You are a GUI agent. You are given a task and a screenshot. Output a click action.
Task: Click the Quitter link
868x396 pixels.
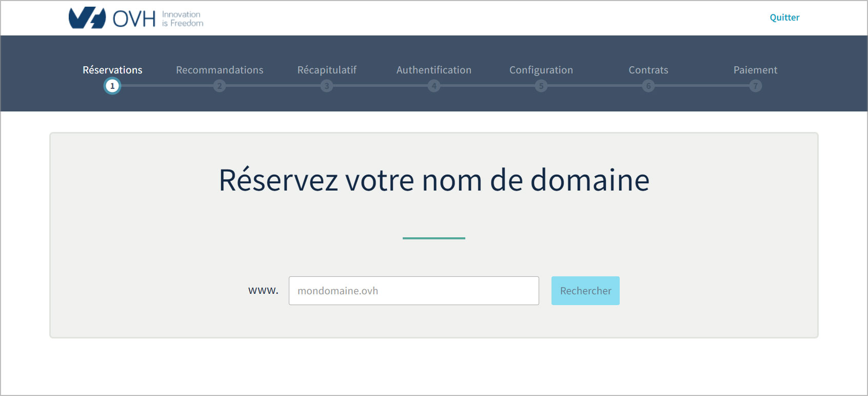(x=784, y=17)
